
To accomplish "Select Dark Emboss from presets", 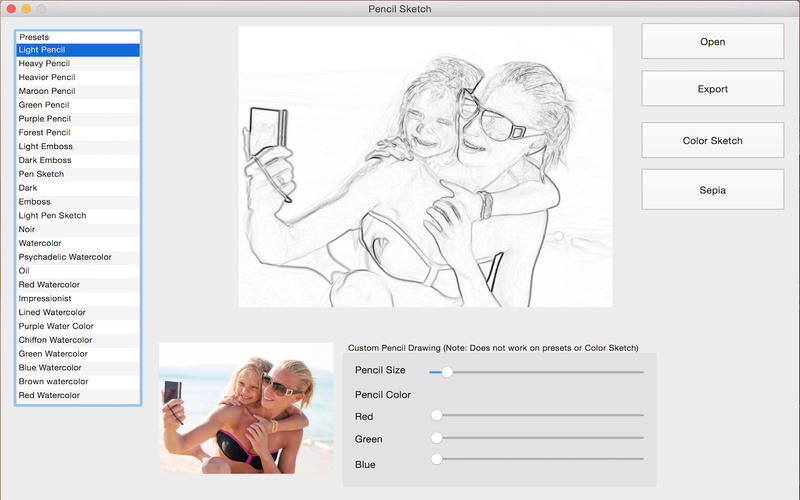I will [x=77, y=160].
